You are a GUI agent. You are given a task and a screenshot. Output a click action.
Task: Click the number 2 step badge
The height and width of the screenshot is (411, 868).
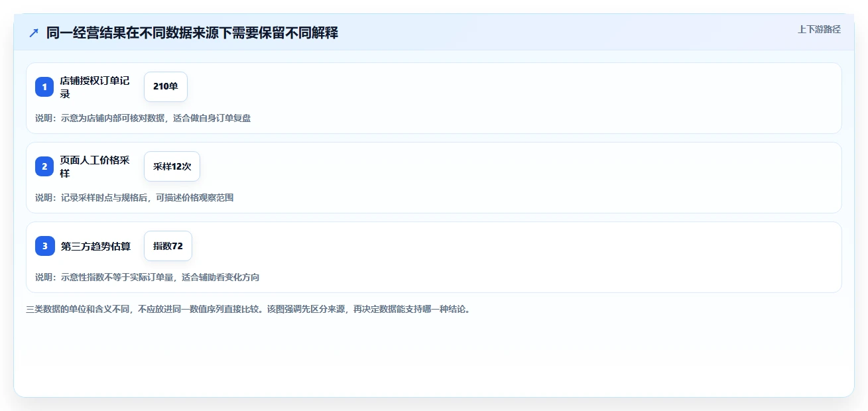[x=44, y=166]
